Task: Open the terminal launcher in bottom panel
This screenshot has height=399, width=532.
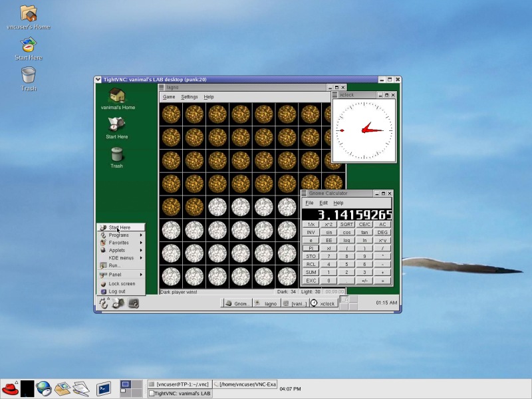Action: [x=104, y=388]
